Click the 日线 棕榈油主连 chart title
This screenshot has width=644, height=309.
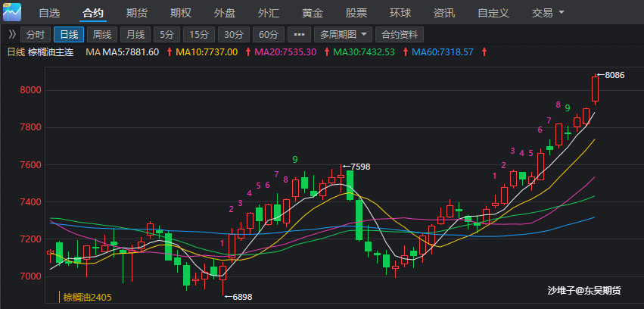tap(40, 52)
